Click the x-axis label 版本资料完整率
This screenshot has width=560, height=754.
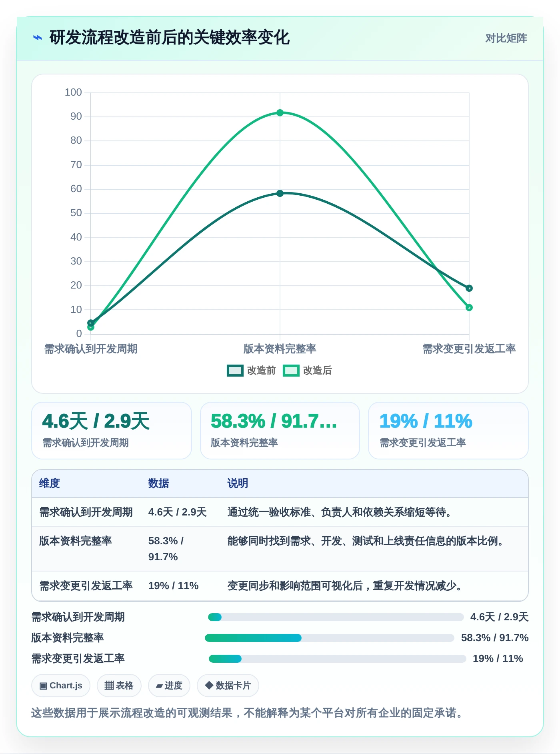pos(280,349)
